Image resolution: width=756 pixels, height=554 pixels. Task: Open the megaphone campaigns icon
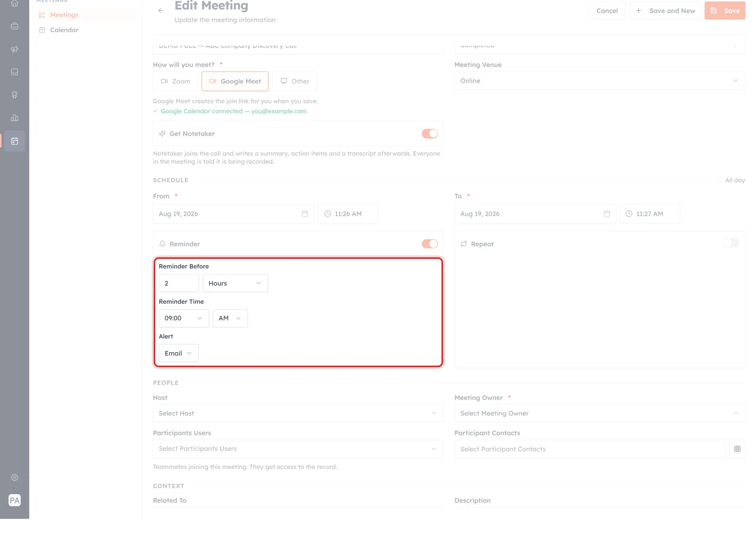[x=15, y=49]
